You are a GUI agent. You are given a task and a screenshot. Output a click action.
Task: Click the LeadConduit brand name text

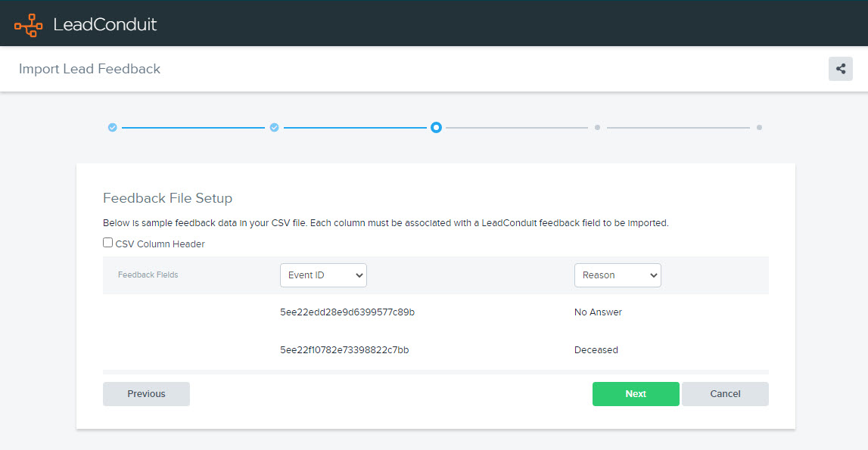point(105,24)
